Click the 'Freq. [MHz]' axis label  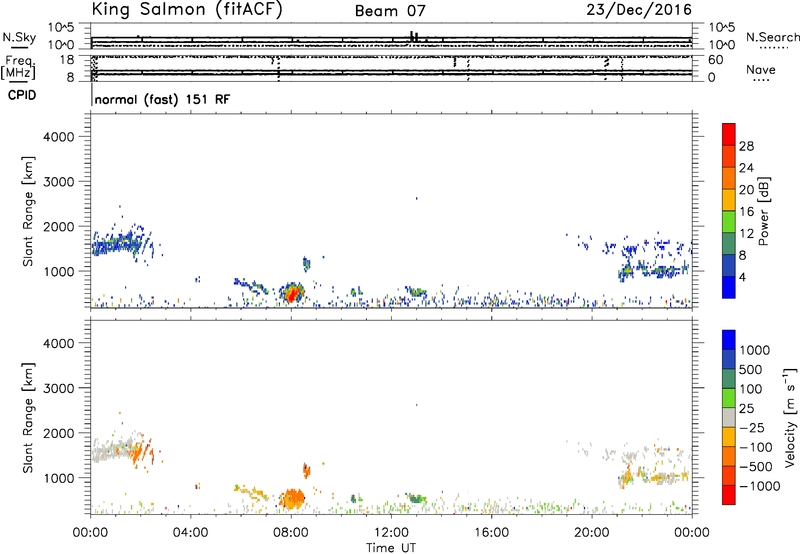coord(19,67)
